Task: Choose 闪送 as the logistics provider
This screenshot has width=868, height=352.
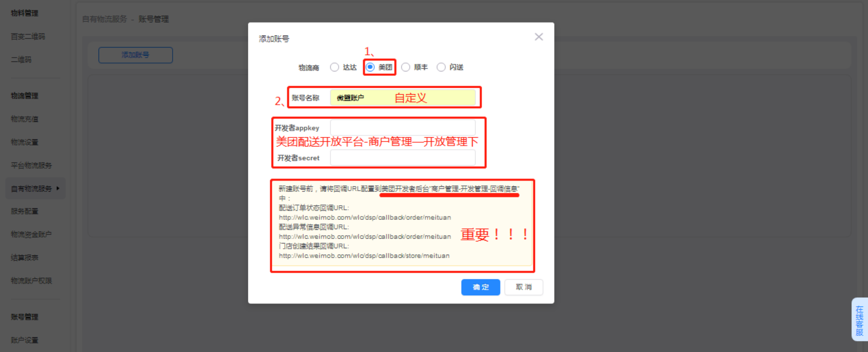Action: [x=441, y=67]
